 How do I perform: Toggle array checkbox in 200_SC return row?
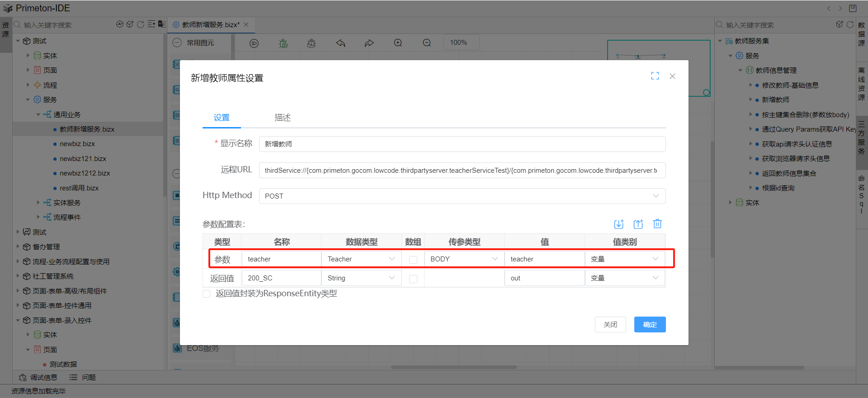click(x=413, y=279)
